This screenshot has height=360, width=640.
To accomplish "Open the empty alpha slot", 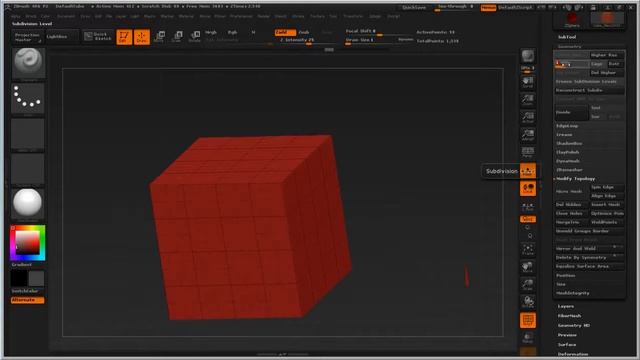I will [28, 134].
